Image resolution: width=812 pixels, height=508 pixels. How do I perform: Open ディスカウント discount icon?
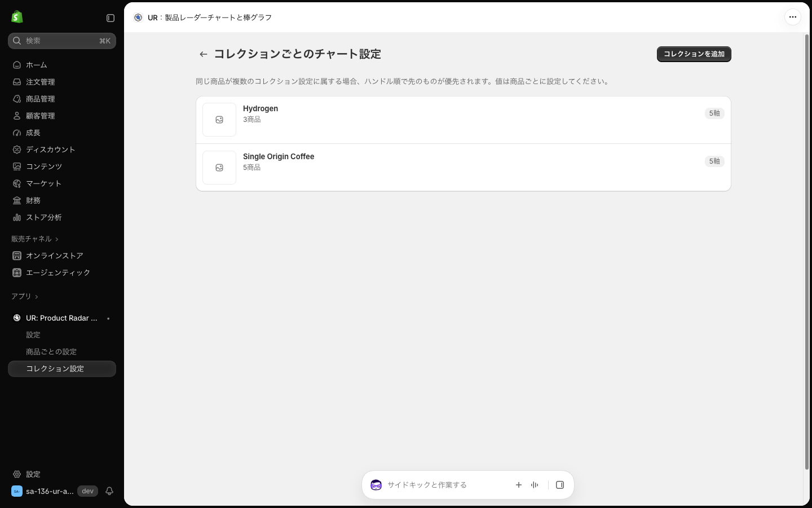17,150
